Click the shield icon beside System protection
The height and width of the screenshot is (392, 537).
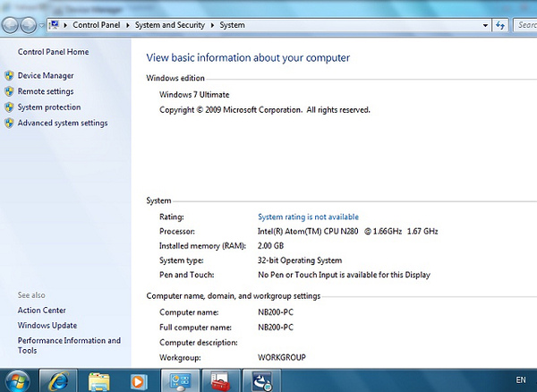pyautogui.click(x=9, y=107)
